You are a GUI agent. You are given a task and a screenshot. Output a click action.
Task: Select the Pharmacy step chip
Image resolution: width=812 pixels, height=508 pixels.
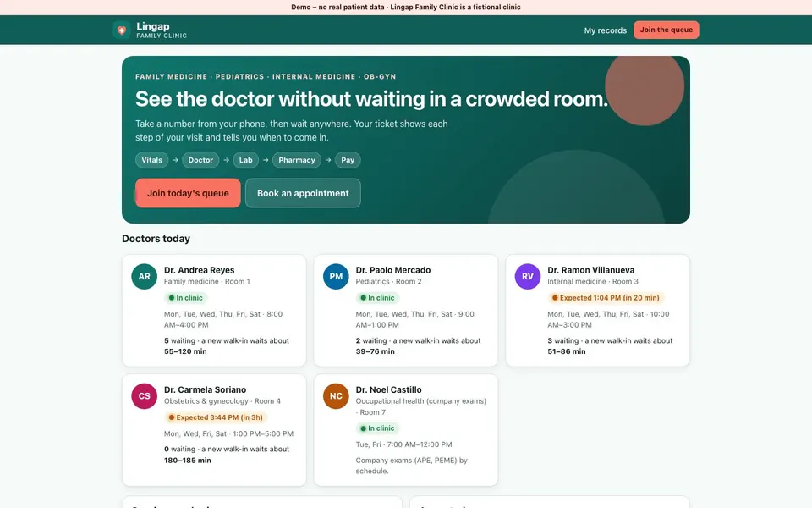(297, 160)
